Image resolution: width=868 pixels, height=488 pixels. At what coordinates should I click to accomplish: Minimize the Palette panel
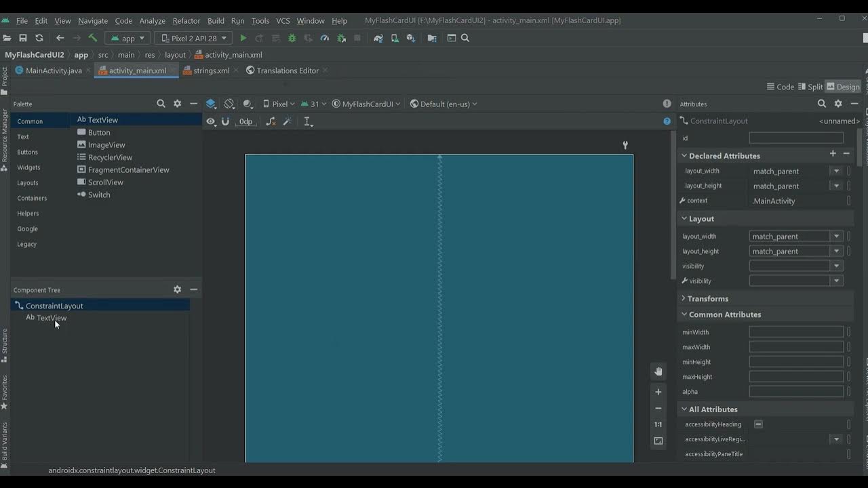pyautogui.click(x=193, y=104)
